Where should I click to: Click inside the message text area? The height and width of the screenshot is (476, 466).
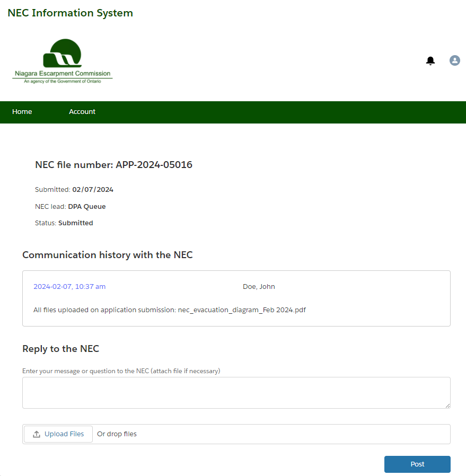point(236,392)
